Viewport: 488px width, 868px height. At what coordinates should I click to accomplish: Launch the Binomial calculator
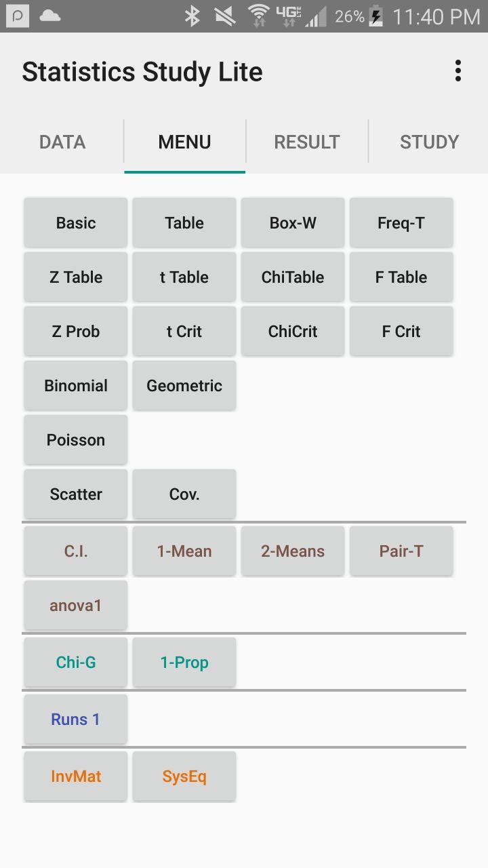(76, 386)
